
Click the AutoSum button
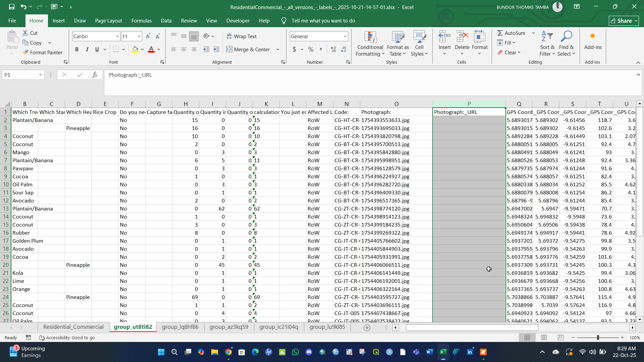tap(511, 33)
